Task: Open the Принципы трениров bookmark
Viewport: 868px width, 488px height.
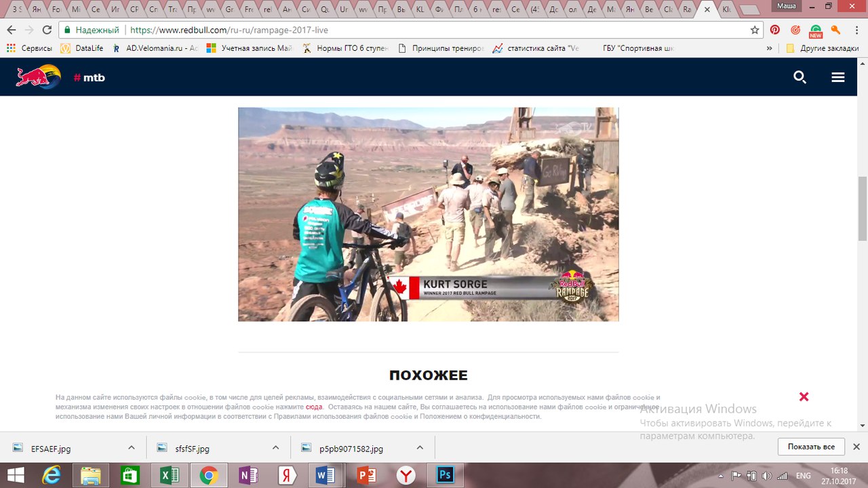Action: 441,48
